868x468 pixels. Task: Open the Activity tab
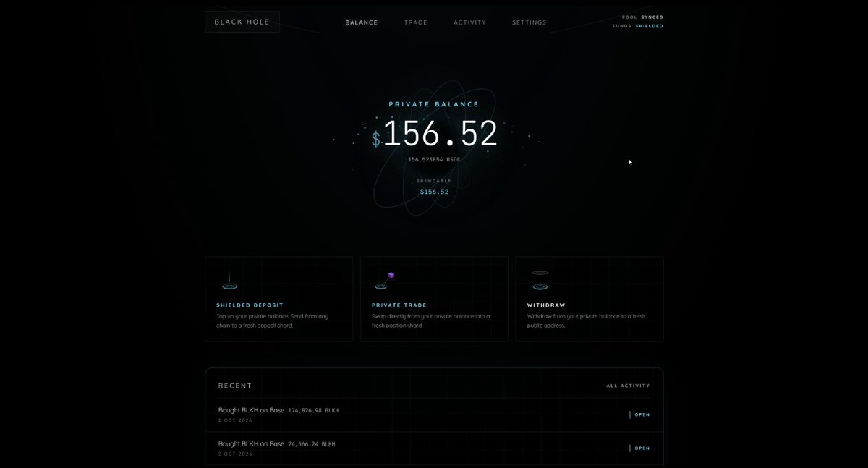(x=470, y=22)
